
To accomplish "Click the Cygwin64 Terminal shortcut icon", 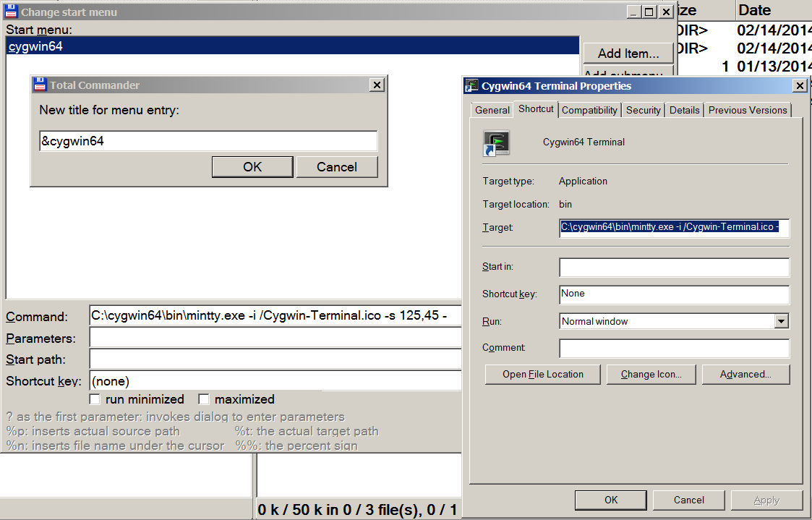I will (497, 143).
